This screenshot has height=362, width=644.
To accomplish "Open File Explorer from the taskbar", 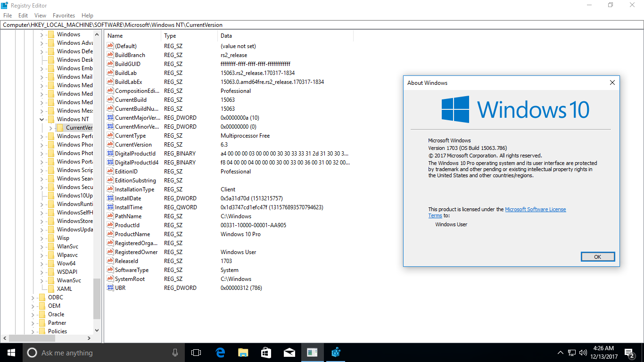I will point(243,353).
